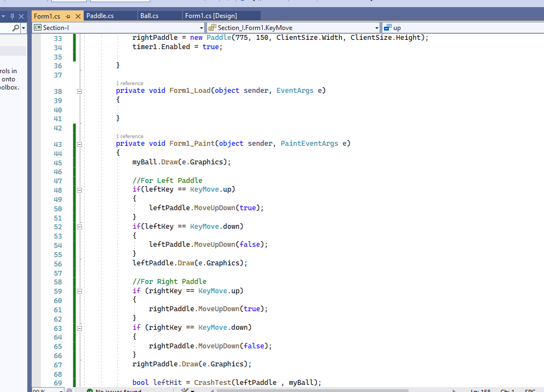Open the Section-I project dropdown
Screen dimensions: 544x392
[119, 28]
